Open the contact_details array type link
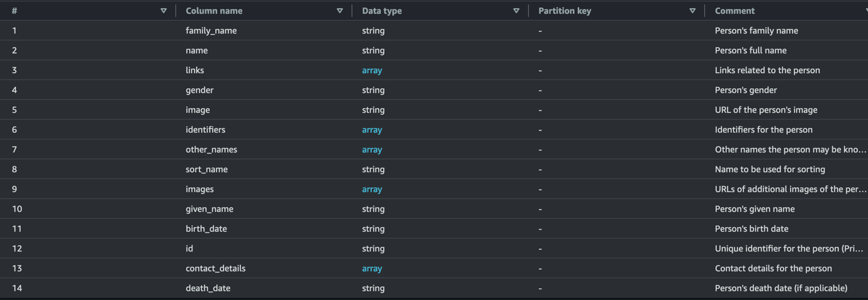Viewport: 868px width, 300px height. click(x=372, y=268)
